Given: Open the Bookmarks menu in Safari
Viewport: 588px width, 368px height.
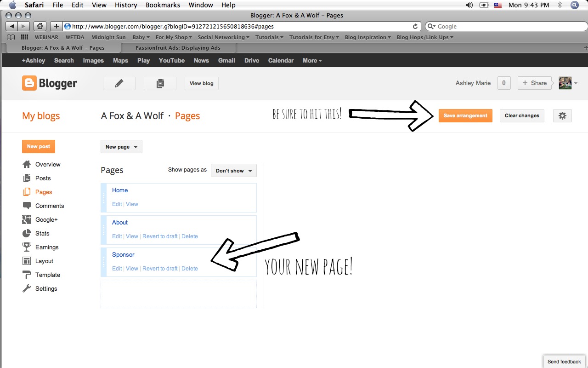Looking at the screenshot, I should pyautogui.click(x=163, y=5).
